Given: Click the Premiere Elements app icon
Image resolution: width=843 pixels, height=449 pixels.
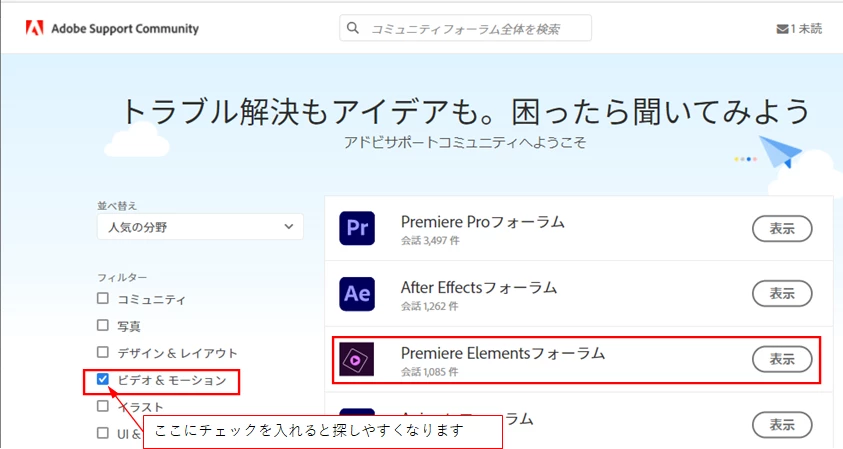Looking at the screenshot, I should click(x=356, y=359).
